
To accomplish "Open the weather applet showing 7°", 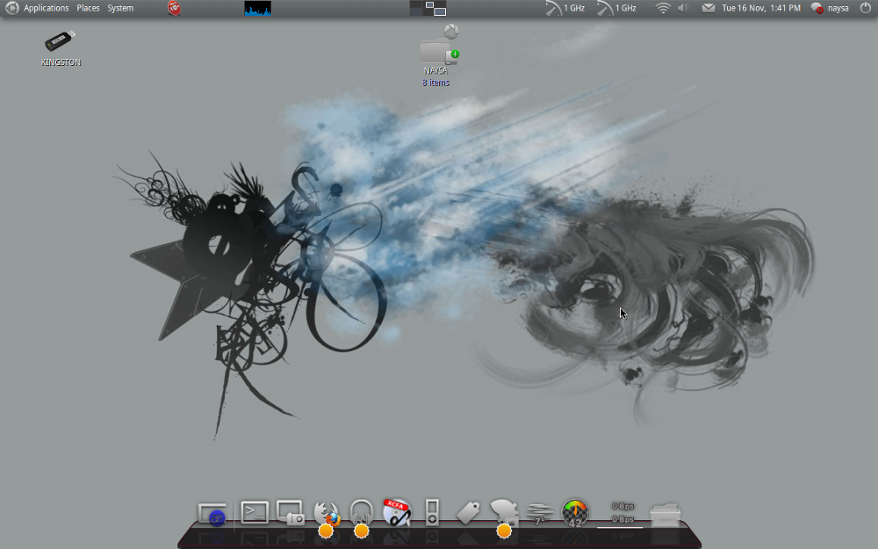I will coord(540,514).
